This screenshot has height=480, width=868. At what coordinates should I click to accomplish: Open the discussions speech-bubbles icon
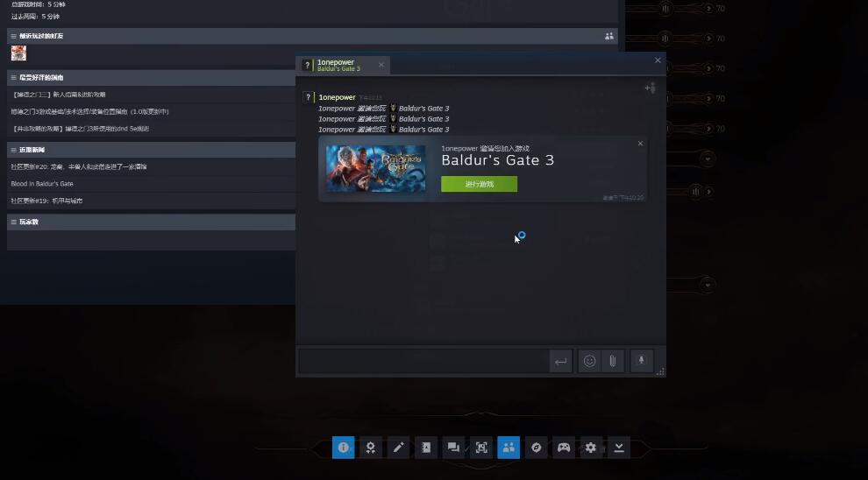[x=453, y=448]
